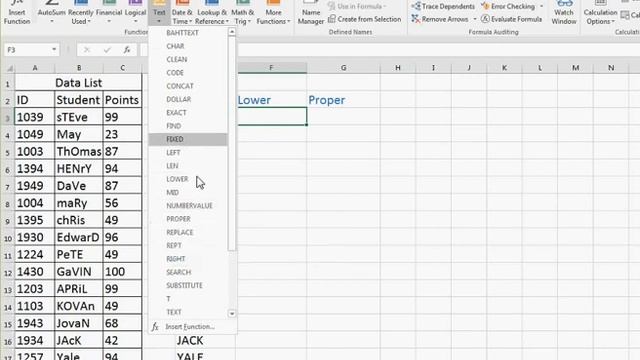
Task: Open Date & Time functions dropdown
Action: click(x=182, y=13)
